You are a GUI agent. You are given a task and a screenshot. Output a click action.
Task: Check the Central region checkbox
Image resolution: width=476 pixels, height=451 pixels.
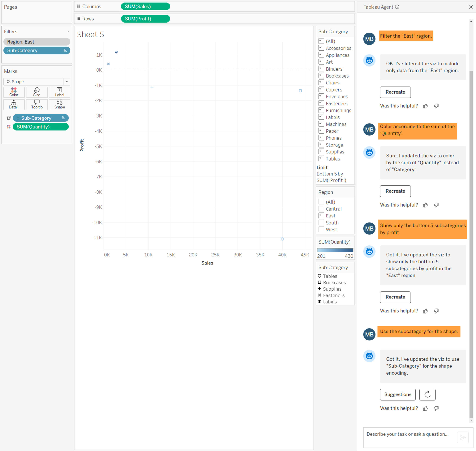[x=321, y=209]
